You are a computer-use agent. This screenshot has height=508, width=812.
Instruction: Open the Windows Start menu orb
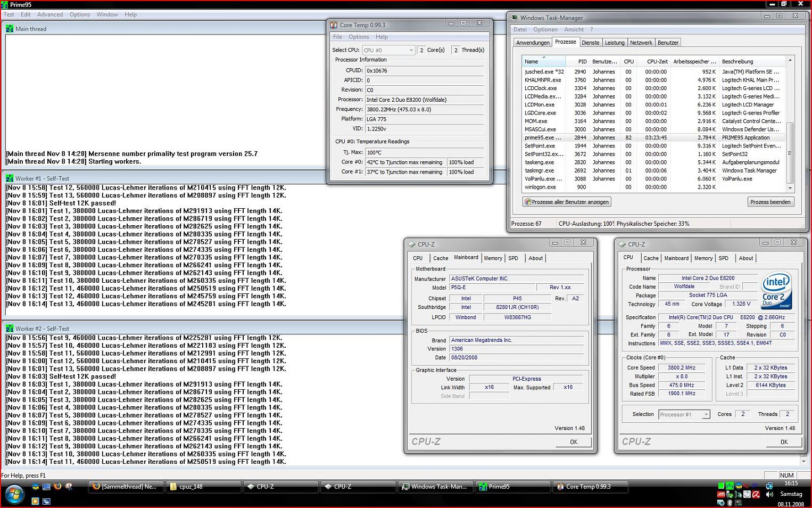pyautogui.click(x=14, y=495)
